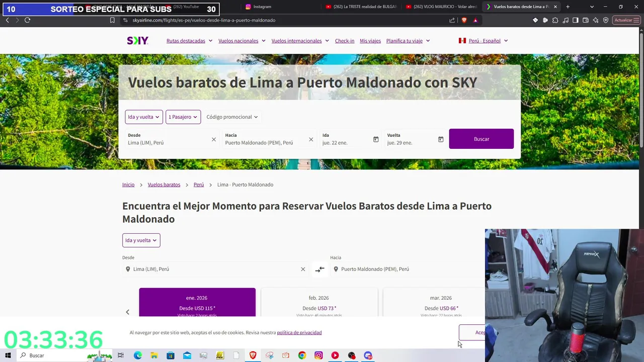Open Microsoft Store from the taskbar
Viewport: 644px width, 362px height.
point(171,355)
